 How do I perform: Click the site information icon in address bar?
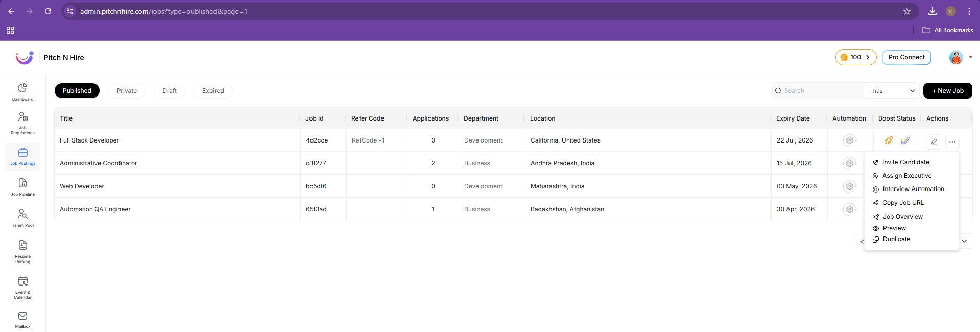click(70, 11)
